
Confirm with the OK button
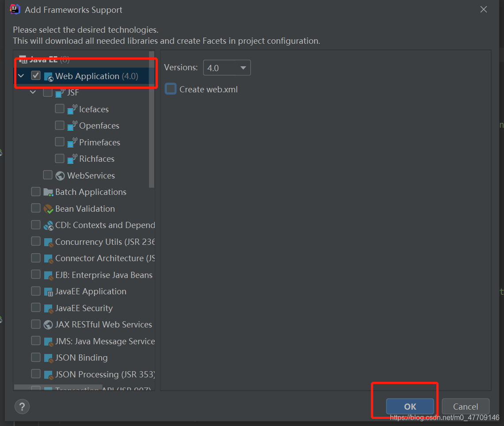(410, 407)
